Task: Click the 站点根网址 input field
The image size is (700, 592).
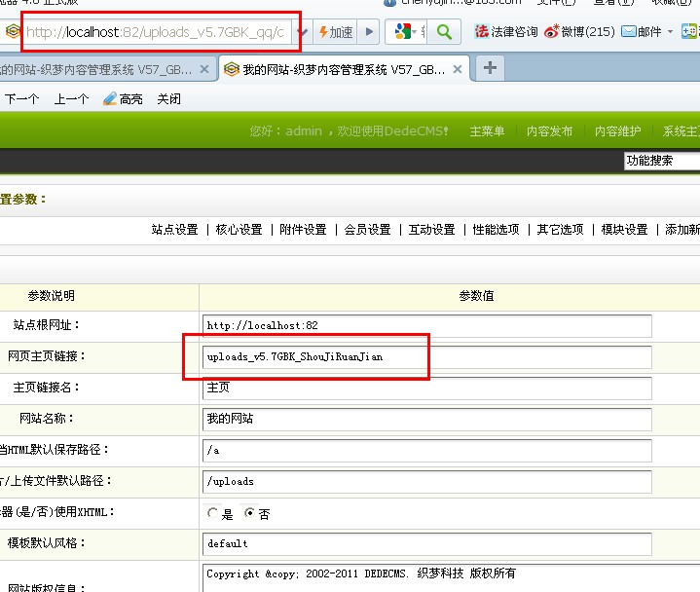Action: tap(426, 326)
